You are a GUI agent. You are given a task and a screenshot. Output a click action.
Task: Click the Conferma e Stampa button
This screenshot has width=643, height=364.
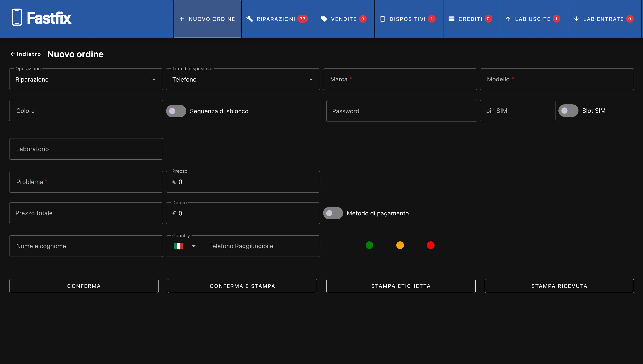pos(242,286)
